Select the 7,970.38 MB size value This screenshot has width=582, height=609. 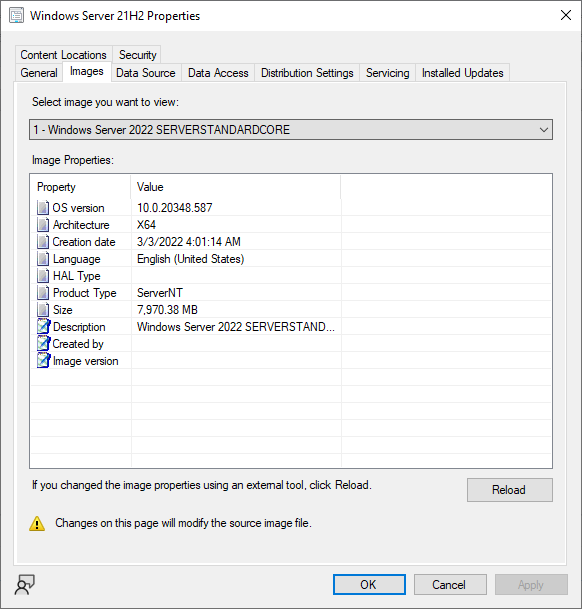[167, 310]
